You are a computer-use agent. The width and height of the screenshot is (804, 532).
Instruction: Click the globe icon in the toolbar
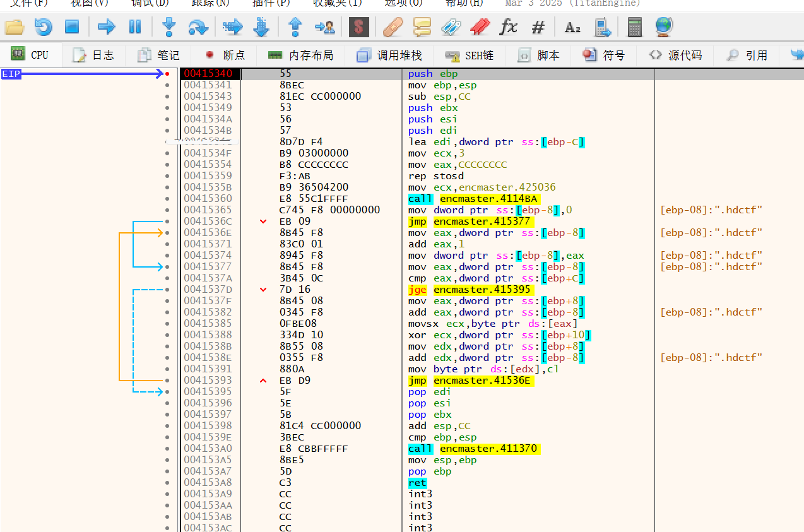tap(663, 27)
